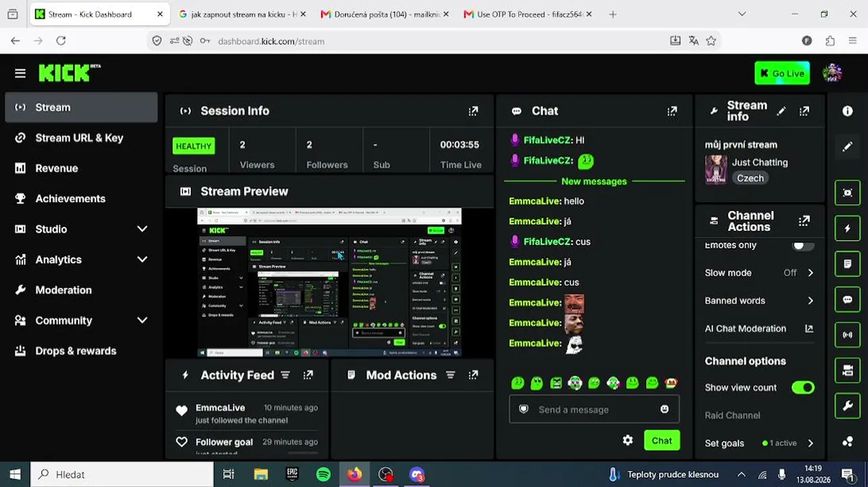The width and height of the screenshot is (868, 487).
Task: Pop out the Chat panel
Action: click(672, 111)
